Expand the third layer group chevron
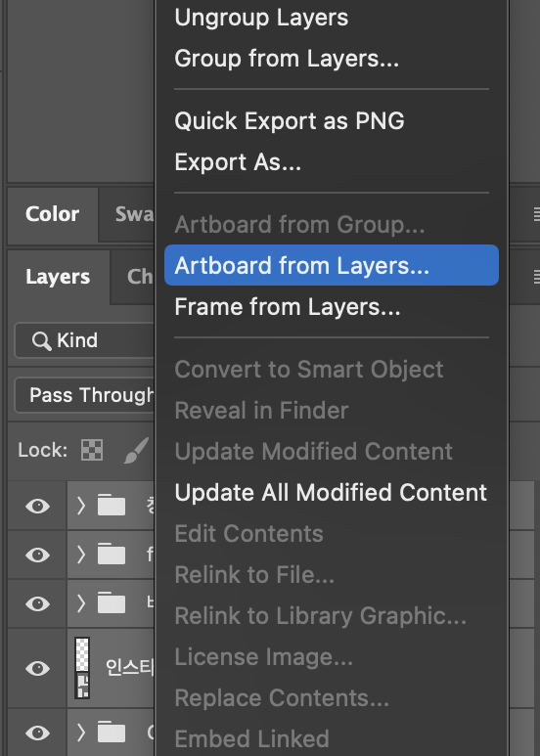This screenshot has width=540, height=756. [81, 603]
